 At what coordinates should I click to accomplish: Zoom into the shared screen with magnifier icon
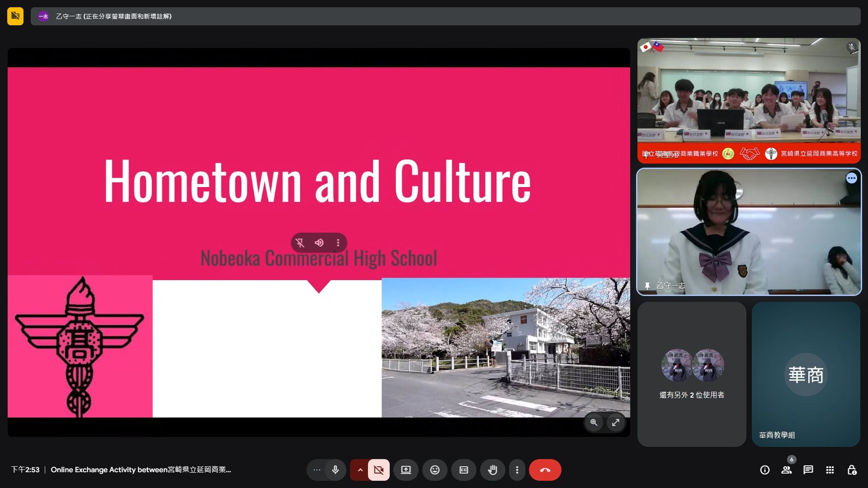[594, 422]
